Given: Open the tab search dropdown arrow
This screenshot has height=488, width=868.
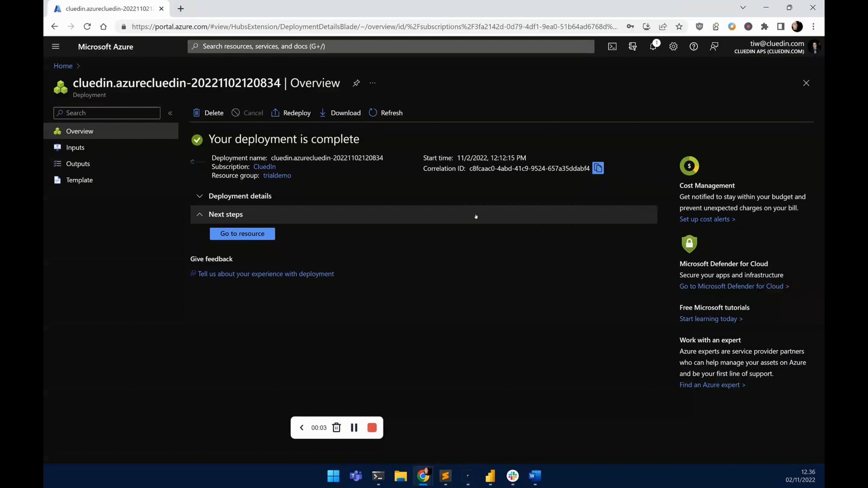Looking at the screenshot, I should point(743,8).
